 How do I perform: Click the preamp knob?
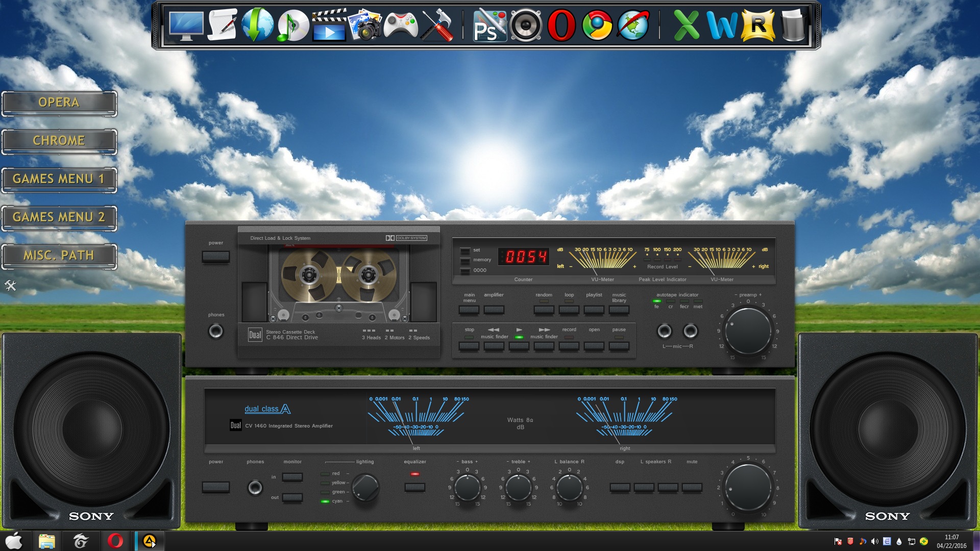[x=748, y=331]
